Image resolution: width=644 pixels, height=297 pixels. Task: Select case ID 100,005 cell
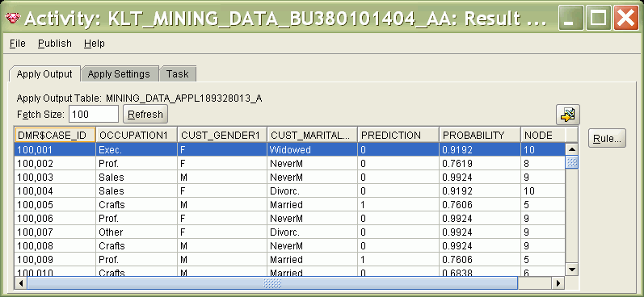(x=55, y=204)
